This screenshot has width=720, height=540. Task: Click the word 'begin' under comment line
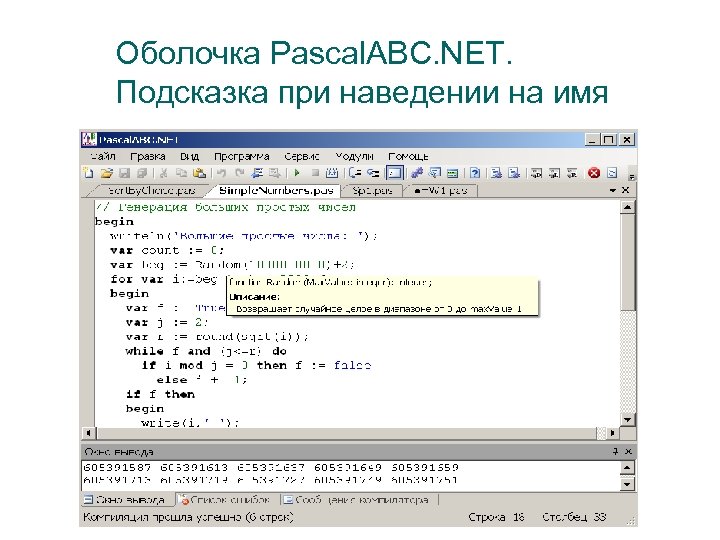click(114, 222)
